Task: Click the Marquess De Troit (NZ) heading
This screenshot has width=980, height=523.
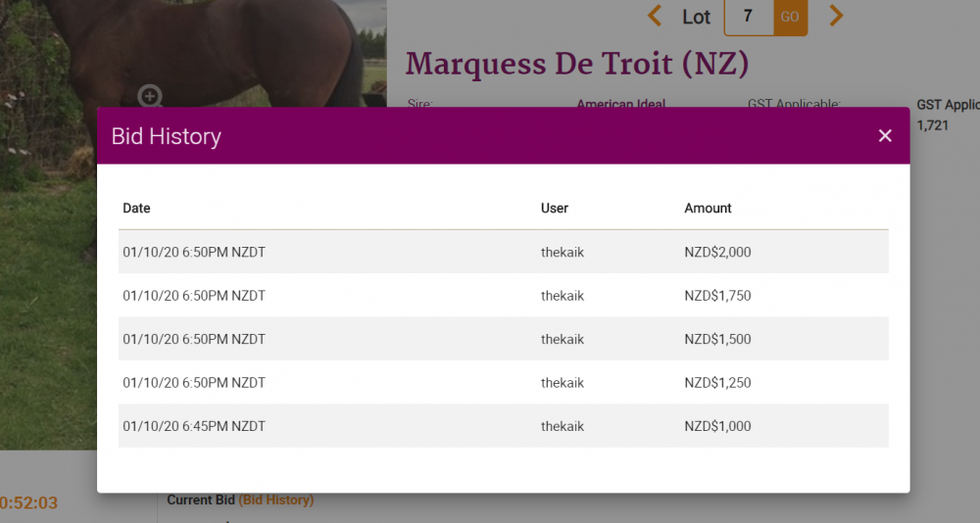Action: pyautogui.click(x=577, y=65)
